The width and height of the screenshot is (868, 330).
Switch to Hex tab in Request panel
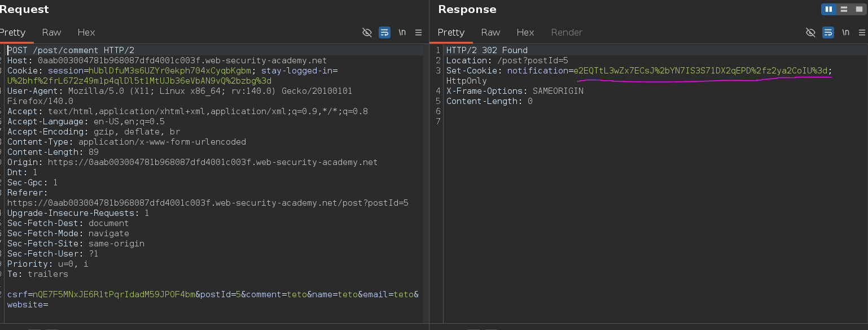(x=86, y=32)
